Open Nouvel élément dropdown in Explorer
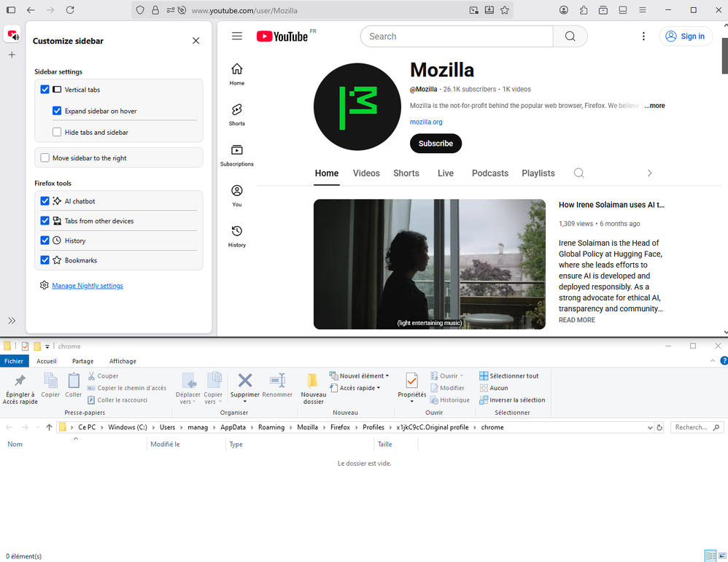The height and width of the screenshot is (562, 728). click(360, 376)
